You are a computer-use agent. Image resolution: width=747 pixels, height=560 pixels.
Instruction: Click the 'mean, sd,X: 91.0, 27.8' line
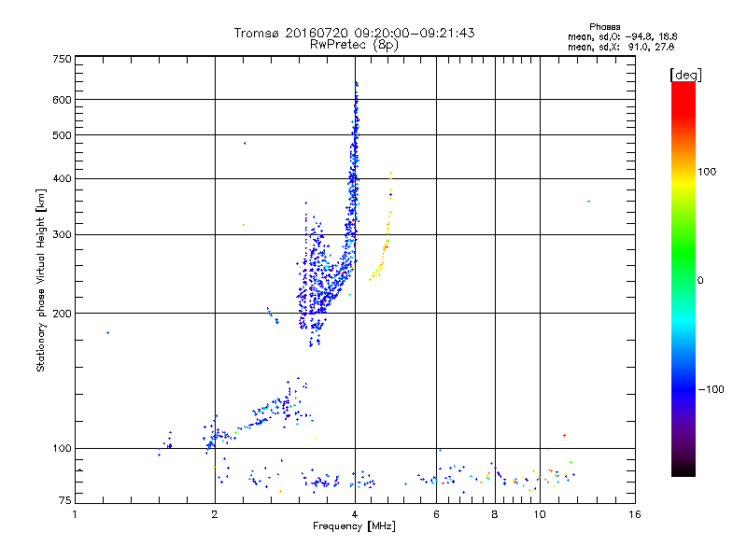621,47
